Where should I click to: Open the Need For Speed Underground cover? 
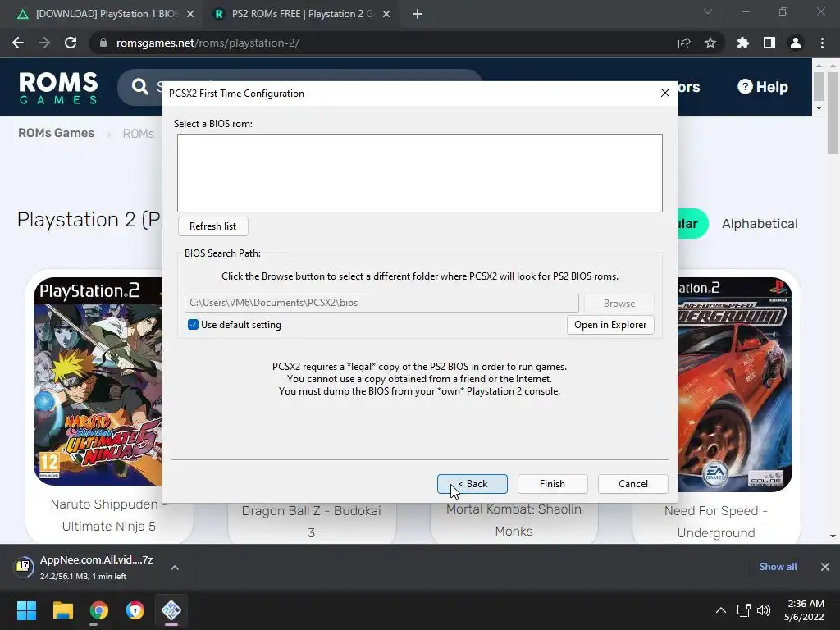(734, 384)
